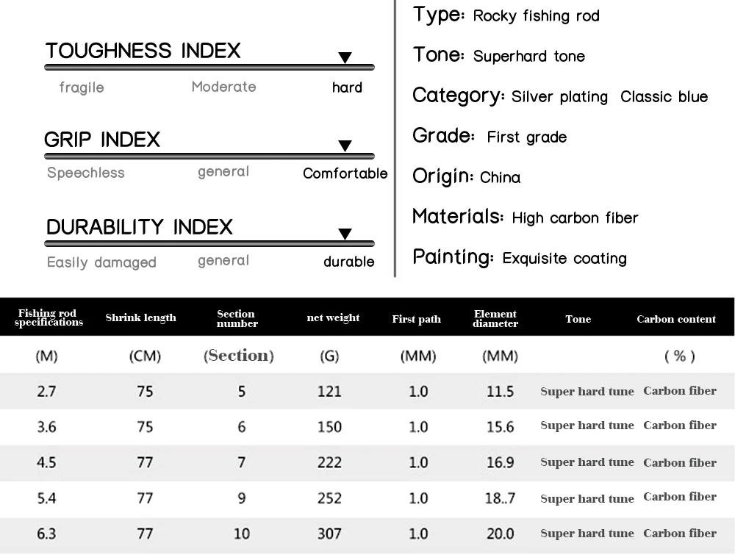Click the 'Carbon content' column header
Screen dimensions: 735x560
tap(676, 319)
